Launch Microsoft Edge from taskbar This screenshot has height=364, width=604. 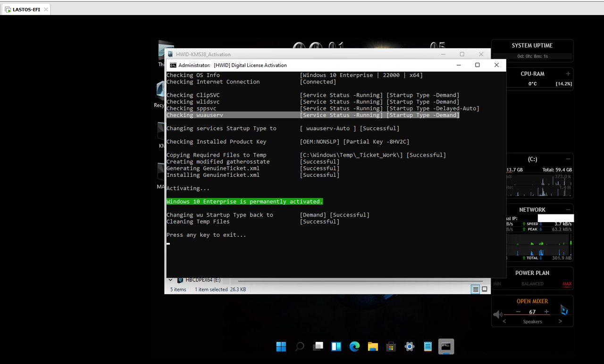click(x=354, y=347)
